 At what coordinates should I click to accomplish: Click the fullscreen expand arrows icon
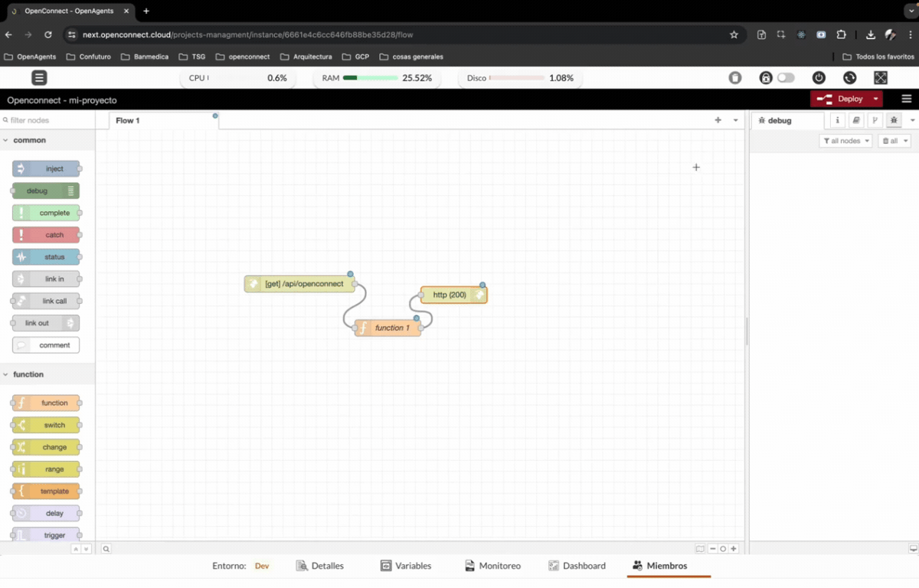[881, 78]
